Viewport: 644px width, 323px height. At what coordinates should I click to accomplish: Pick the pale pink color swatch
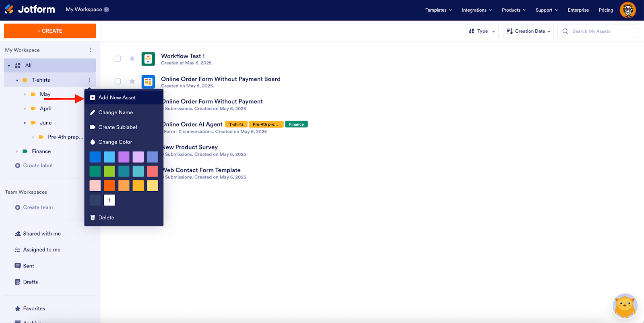(x=95, y=186)
